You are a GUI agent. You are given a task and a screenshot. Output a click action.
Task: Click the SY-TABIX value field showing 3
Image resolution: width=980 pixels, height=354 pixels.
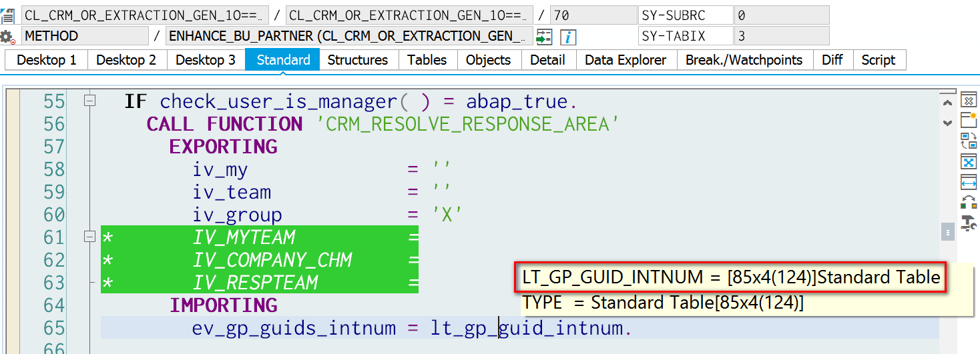[782, 36]
